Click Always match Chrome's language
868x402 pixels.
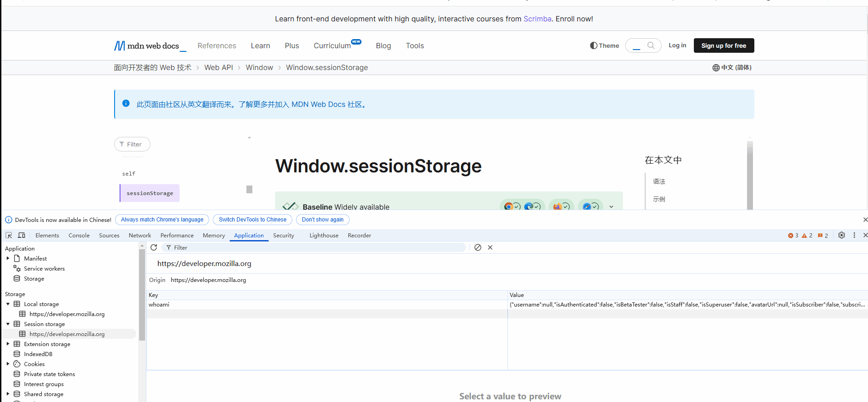coord(162,220)
